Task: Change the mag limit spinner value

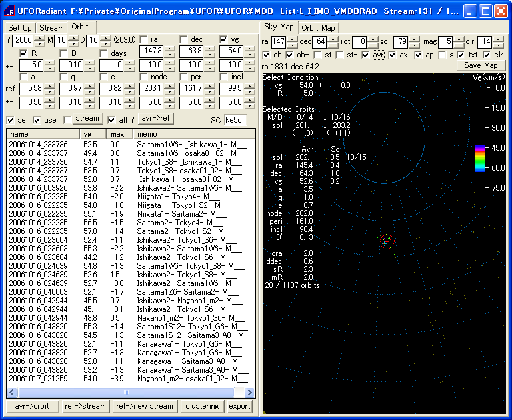Action: pyautogui.click(x=457, y=40)
